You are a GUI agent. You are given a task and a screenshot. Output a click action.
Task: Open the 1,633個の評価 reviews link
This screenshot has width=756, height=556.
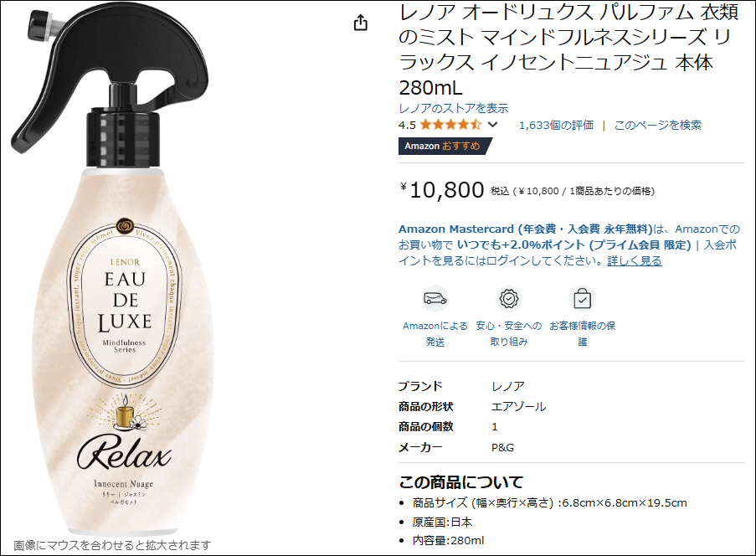pos(556,126)
